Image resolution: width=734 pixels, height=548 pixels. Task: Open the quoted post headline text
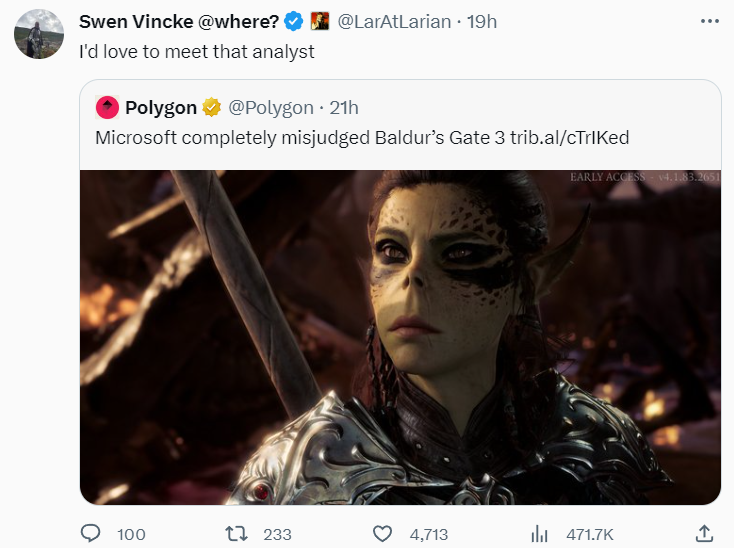tap(362, 138)
